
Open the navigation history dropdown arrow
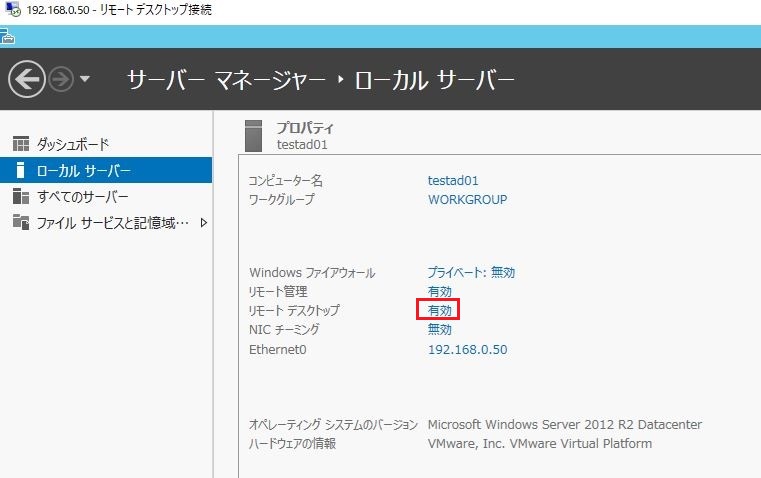[85, 79]
